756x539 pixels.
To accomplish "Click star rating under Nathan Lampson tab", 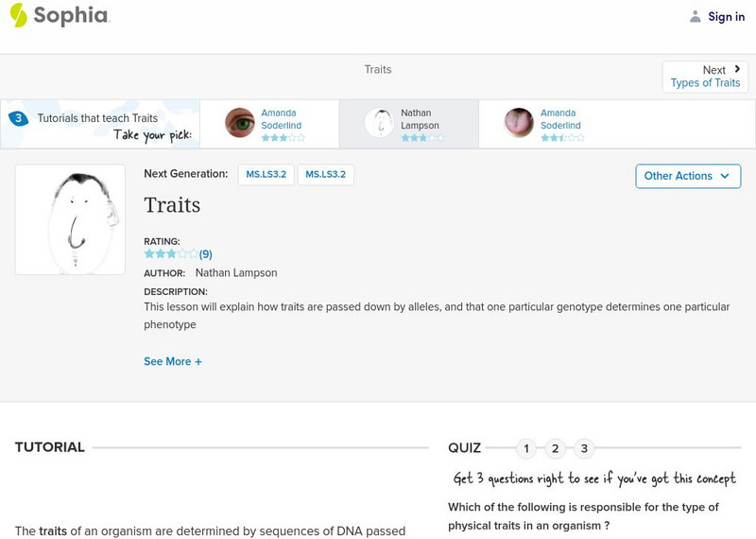I will [422, 138].
